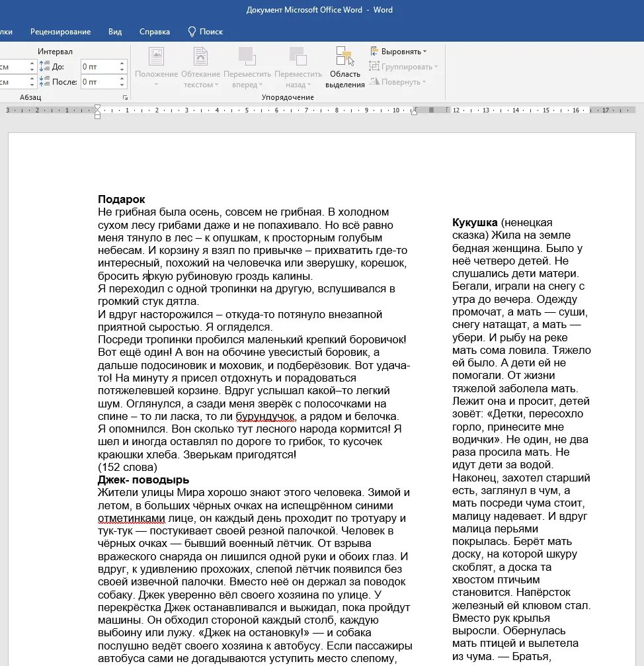Click the spacing-before icon next to До
The height and width of the screenshot is (666, 644).
click(x=44, y=66)
